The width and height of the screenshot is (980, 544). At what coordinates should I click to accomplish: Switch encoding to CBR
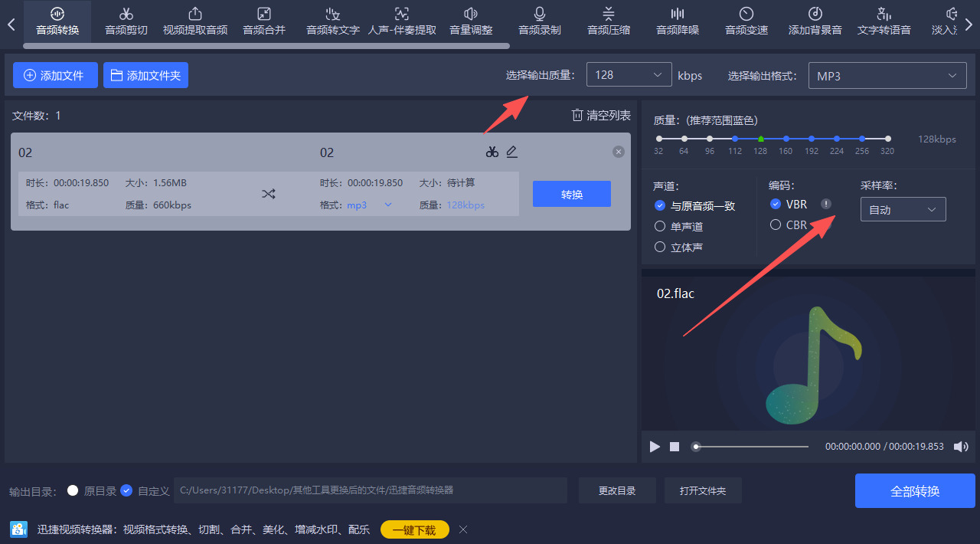[x=776, y=224]
